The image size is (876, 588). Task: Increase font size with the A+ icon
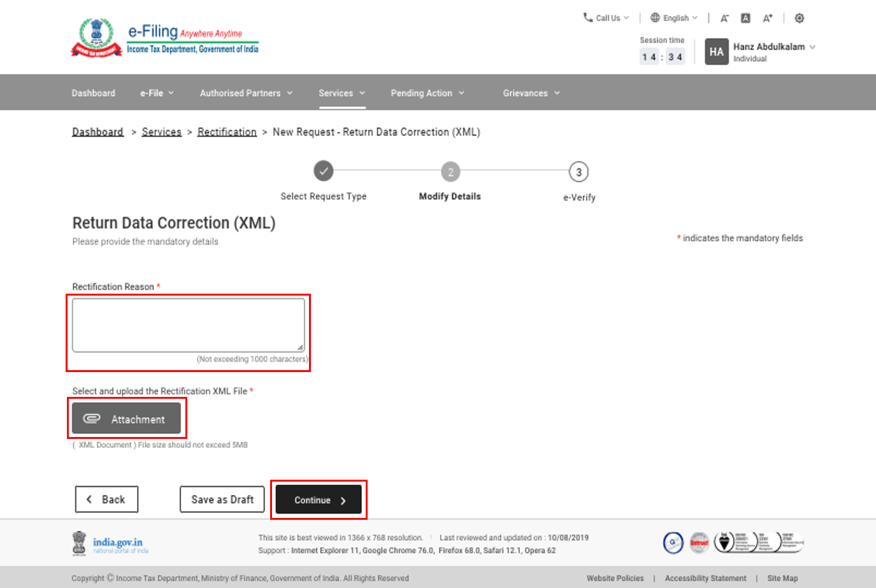tap(768, 18)
